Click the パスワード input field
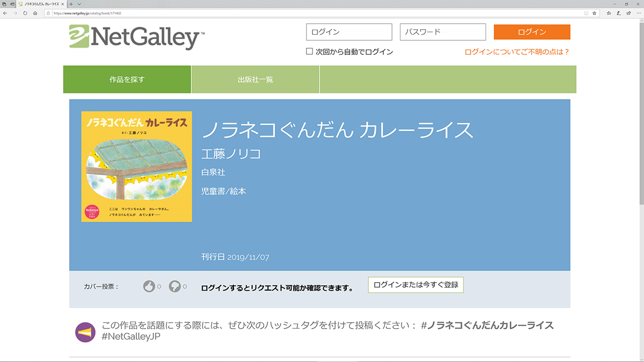Image resolution: width=644 pixels, height=362 pixels. coord(443,32)
